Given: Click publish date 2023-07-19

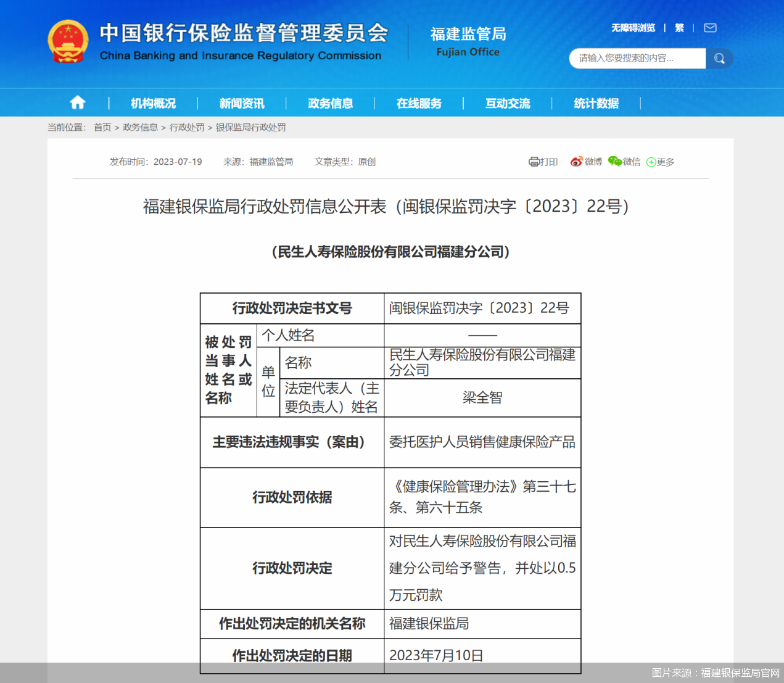Looking at the screenshot, I should [x=178, y=162].
